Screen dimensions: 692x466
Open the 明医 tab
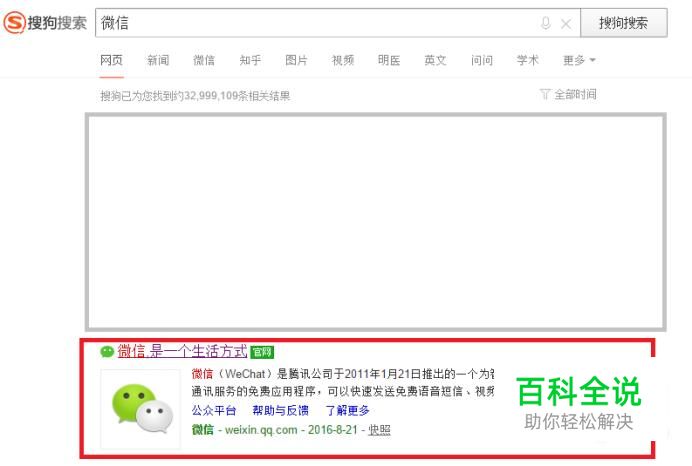pos(389,60)
